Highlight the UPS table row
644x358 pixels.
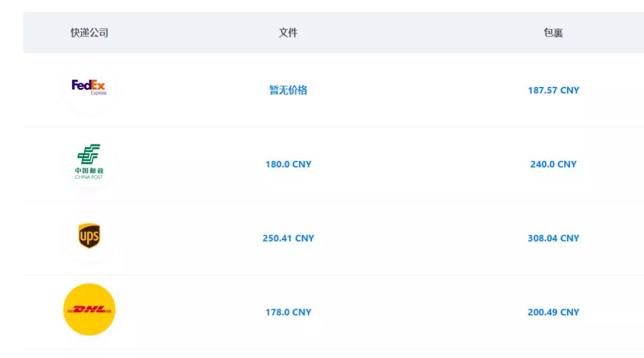pos(417,238)
